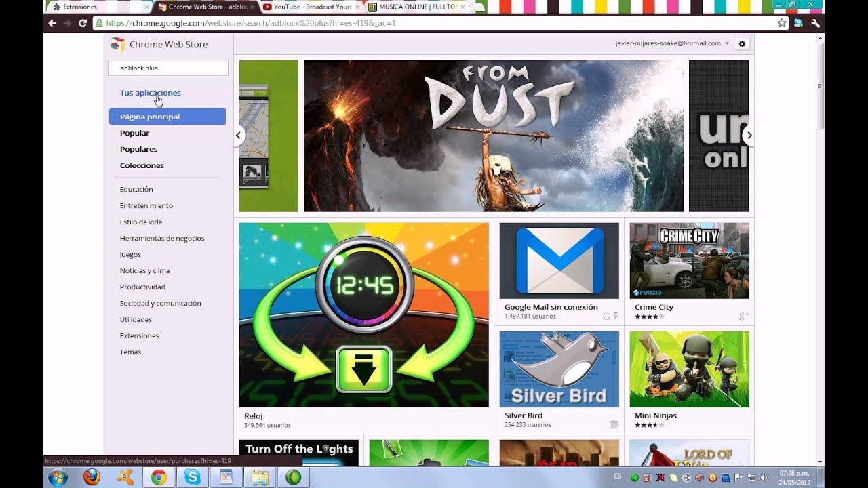
Task: Browse Noticias y clima category
Action: [144, 271]
